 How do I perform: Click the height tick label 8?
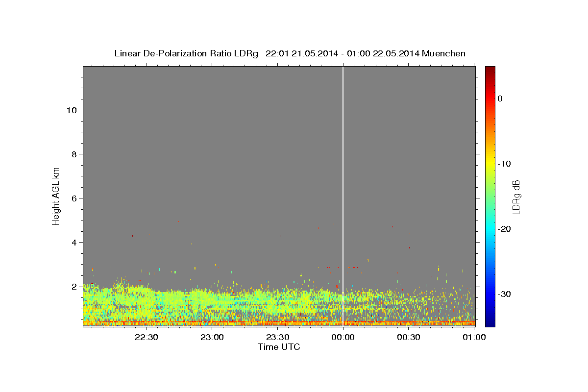(x=73, y=154)
